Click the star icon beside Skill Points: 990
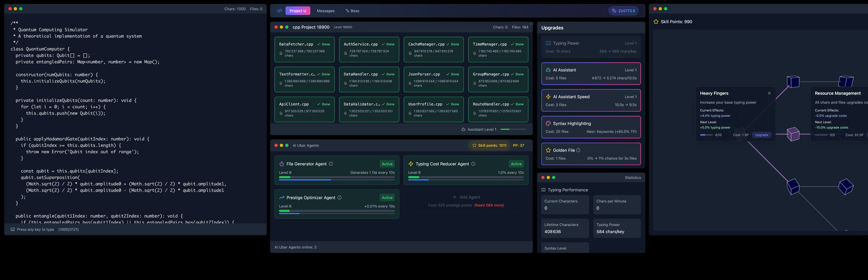The image size is (868, 280). (656, 22)
